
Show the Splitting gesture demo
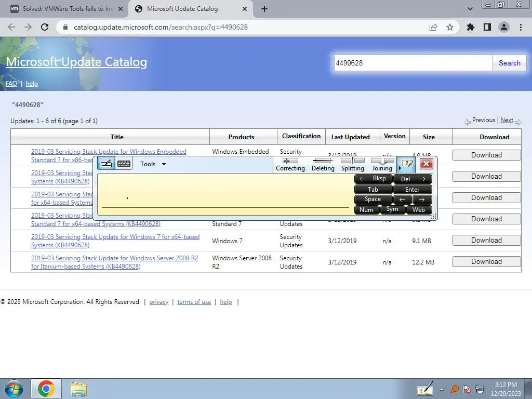(x=353, y=165)
